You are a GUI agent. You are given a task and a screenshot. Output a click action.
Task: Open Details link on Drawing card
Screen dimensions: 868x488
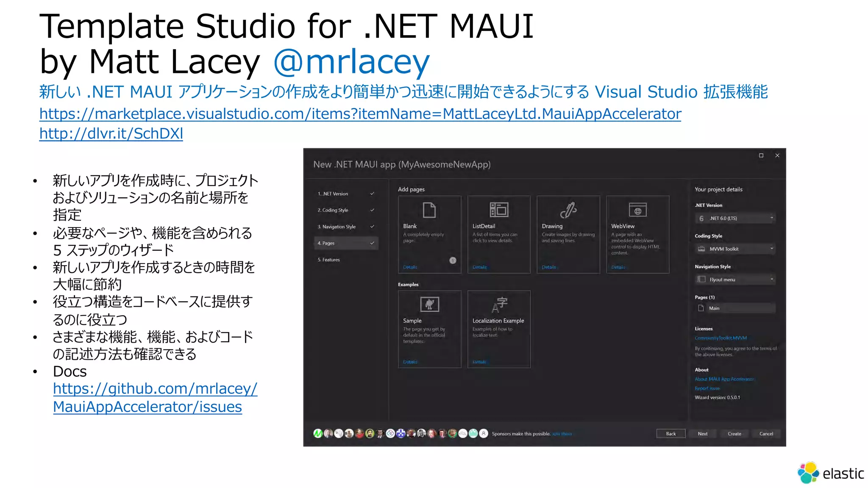click(x=549, y=267)
